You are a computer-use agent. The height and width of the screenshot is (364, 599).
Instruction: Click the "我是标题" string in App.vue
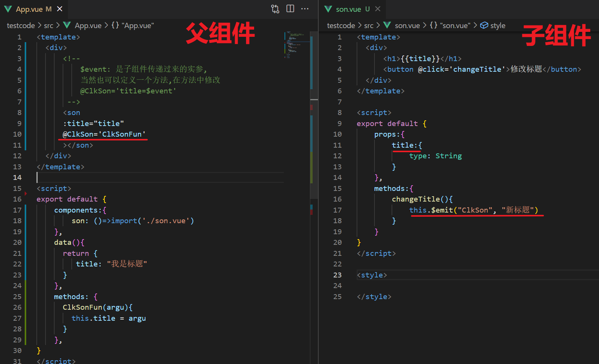coord(127,264)
